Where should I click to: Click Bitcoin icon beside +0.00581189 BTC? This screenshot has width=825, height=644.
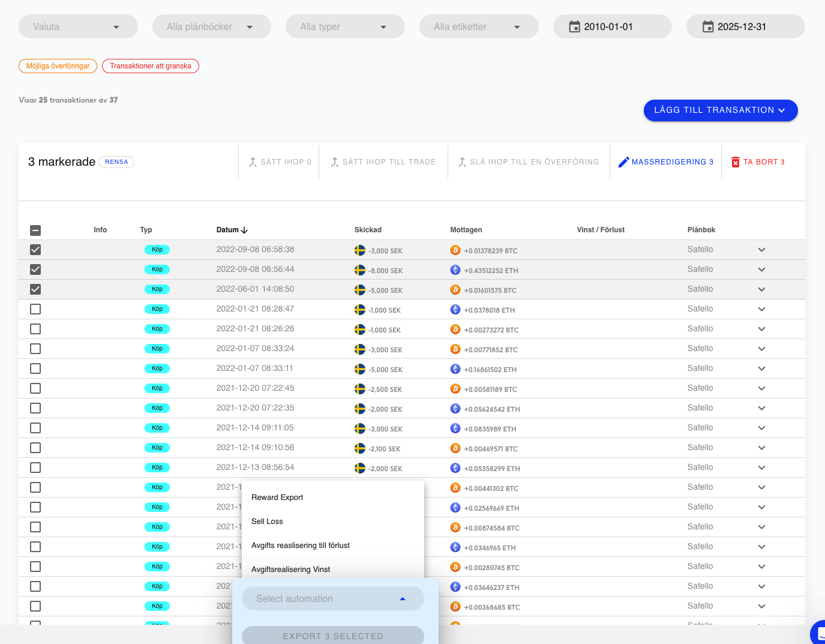pyautogui.click(x=455, y=389)
